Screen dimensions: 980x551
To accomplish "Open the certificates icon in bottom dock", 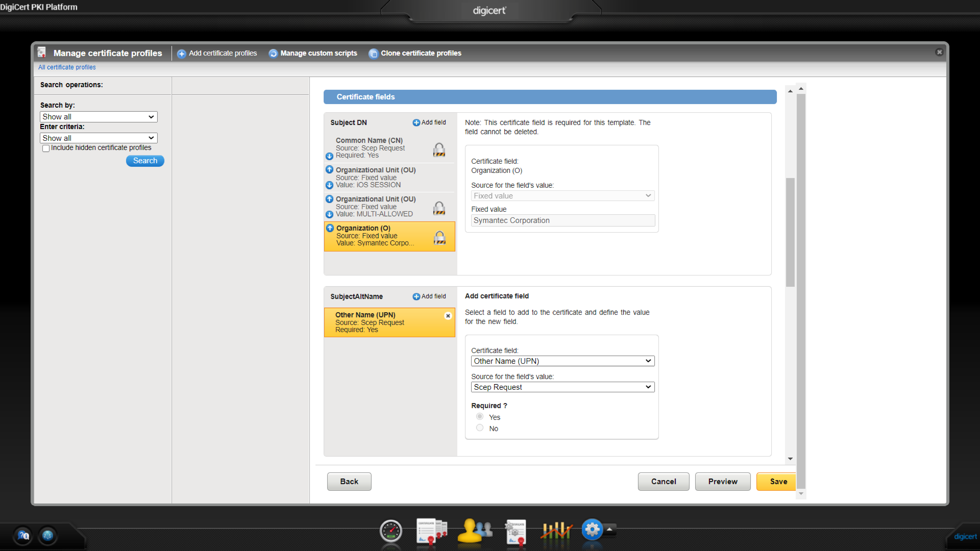I will coord(431,531).
